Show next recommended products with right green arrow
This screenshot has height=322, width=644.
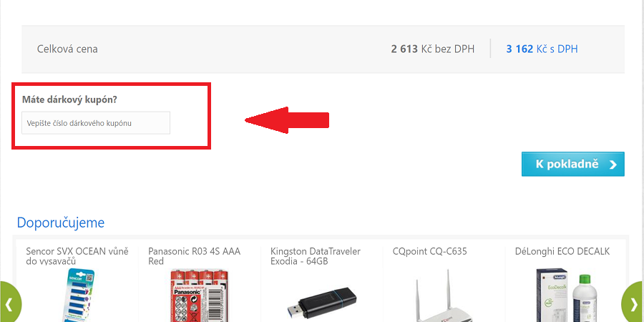(x=633, y=302)
